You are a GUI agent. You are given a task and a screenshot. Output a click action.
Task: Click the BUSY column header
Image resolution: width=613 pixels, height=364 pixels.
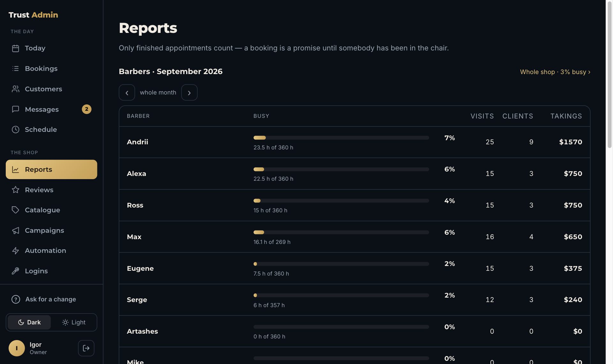pos(261,116)
